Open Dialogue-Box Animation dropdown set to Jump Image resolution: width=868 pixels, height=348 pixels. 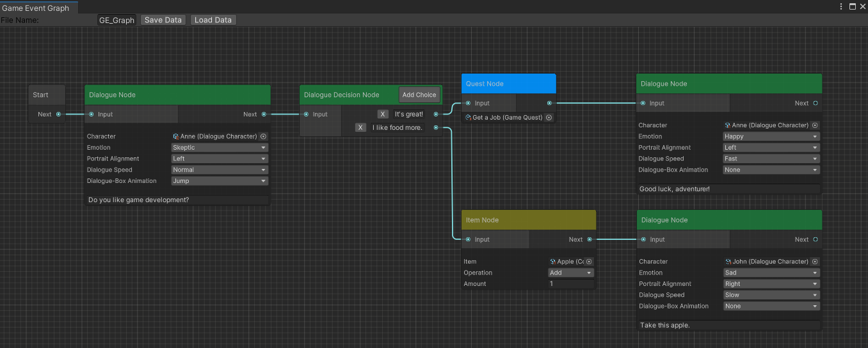tap(219, 181)
